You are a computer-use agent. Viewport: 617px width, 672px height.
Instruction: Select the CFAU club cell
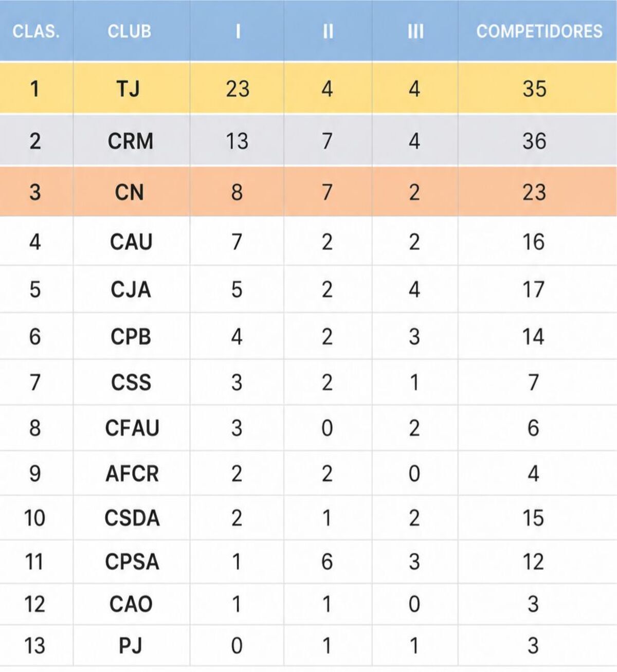coord(132,428)
